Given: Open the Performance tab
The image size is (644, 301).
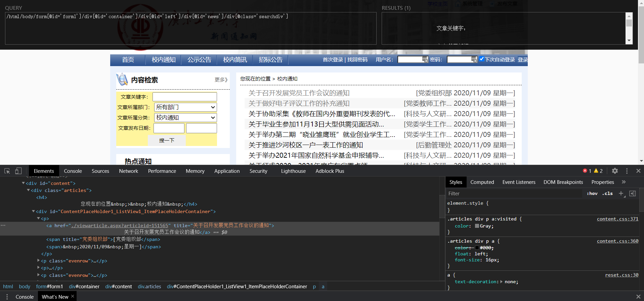Looking at the screenshot, I should pyautogui.click(x=162, y=171).
